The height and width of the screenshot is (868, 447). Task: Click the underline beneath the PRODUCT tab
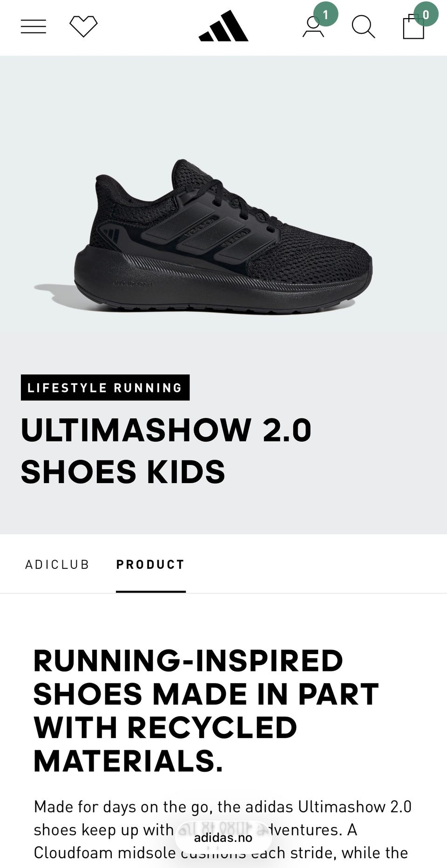pos(151,592)
